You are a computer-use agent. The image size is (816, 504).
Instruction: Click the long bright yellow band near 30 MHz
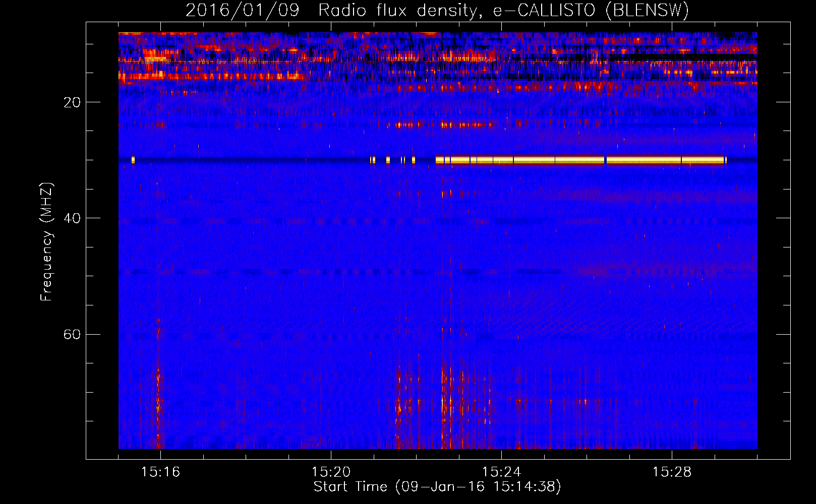(x=580, y=160)
